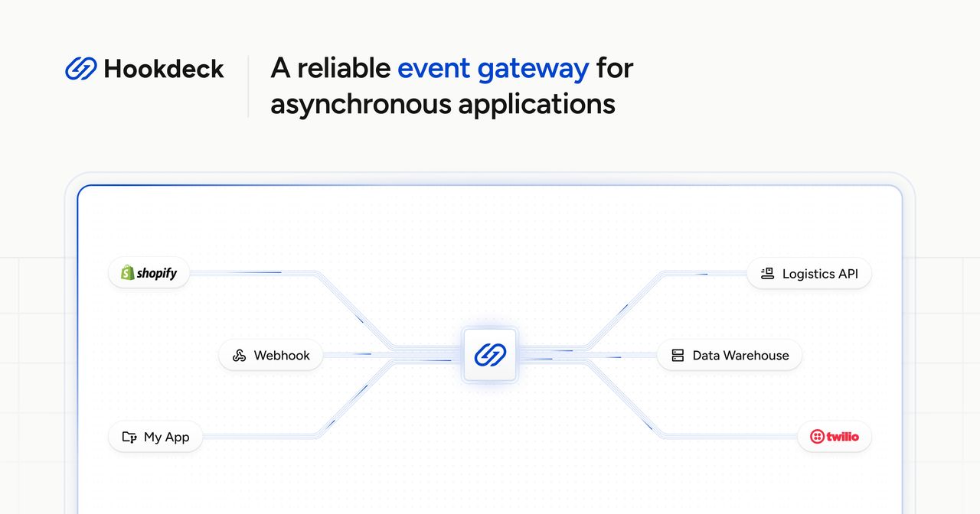The image size is (980, 514).
Task: Select the Data Warehouse destination node
Action: click(x=730, y=355)
